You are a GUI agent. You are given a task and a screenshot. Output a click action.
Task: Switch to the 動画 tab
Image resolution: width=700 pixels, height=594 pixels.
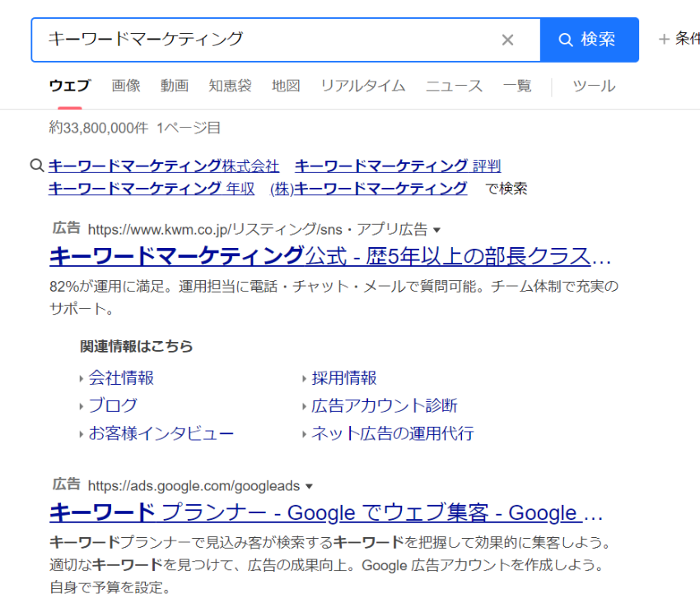[174, 86]
